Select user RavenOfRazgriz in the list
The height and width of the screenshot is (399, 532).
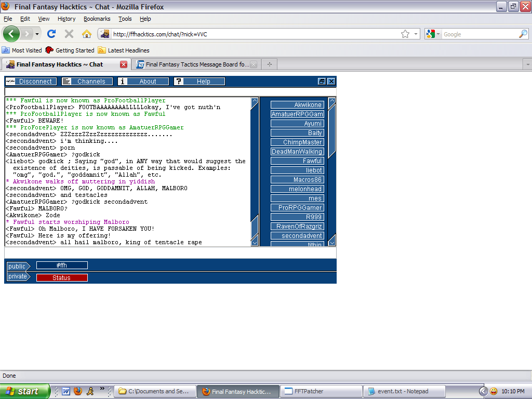(298, 226)
